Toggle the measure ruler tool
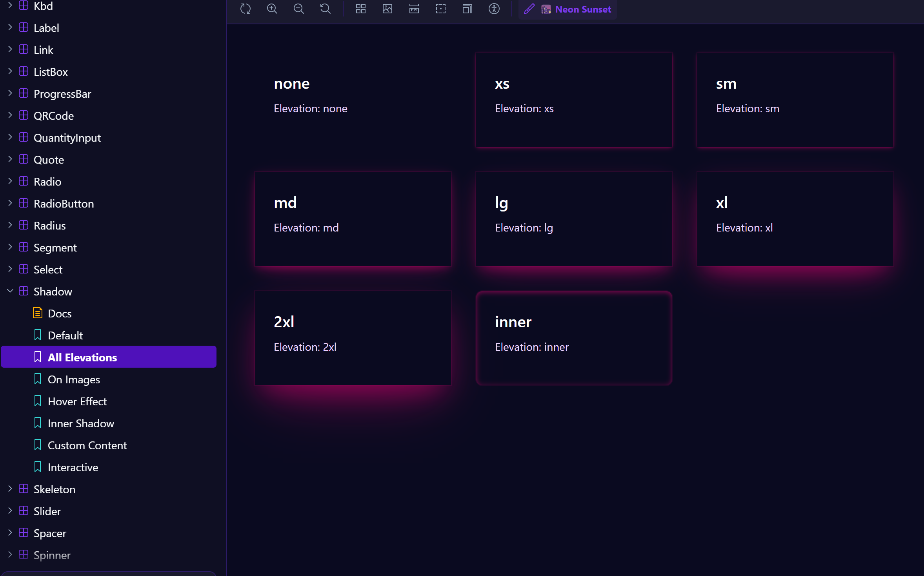 (x=414, y=9)
